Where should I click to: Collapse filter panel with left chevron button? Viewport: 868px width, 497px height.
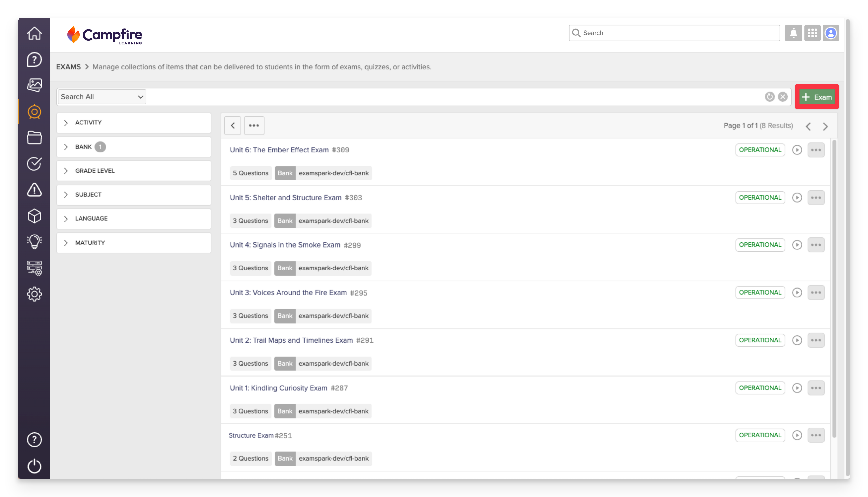click(x=232, y=126)
